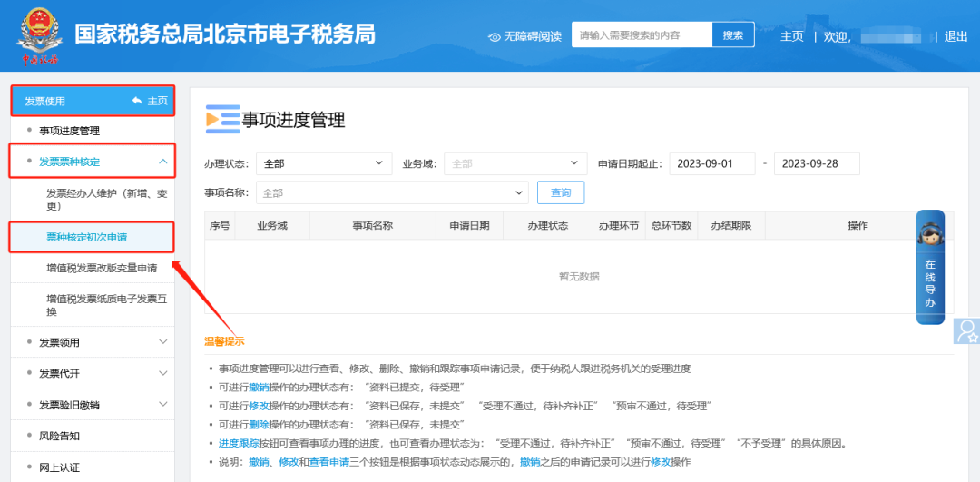This screenshot has height=482, width=980.
Task: Click the start date field 2023-09-01
Action: (x=711, y=163)
